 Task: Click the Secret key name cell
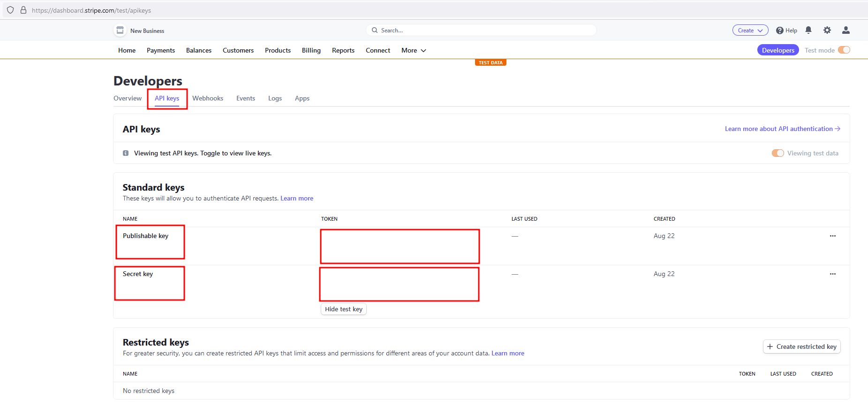point(138,274)
